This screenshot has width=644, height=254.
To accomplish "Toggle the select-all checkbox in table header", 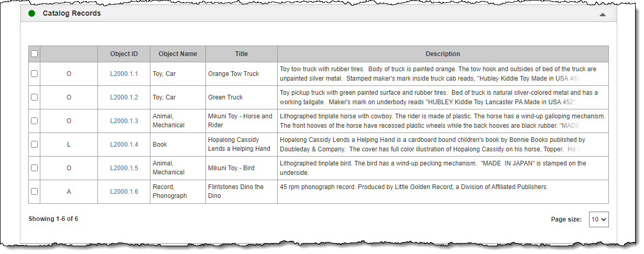I will [35, 53].
